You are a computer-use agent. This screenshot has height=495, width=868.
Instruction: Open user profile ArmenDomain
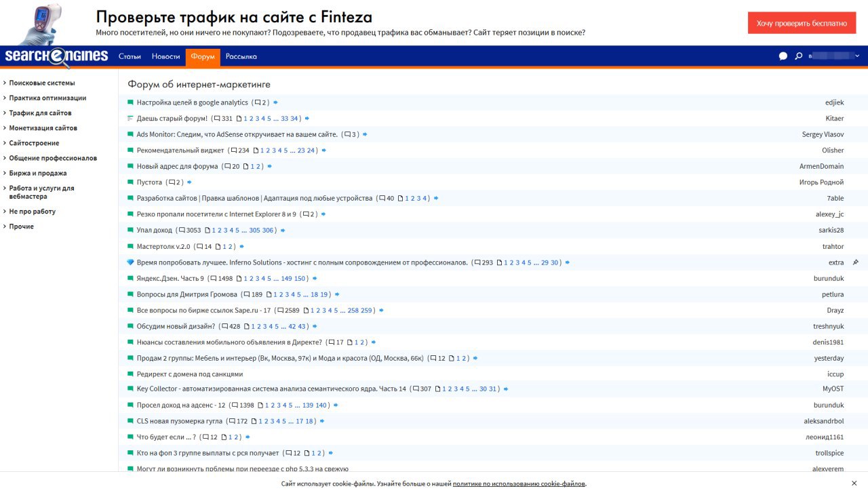pyautogui.click(x=822, y=166)
